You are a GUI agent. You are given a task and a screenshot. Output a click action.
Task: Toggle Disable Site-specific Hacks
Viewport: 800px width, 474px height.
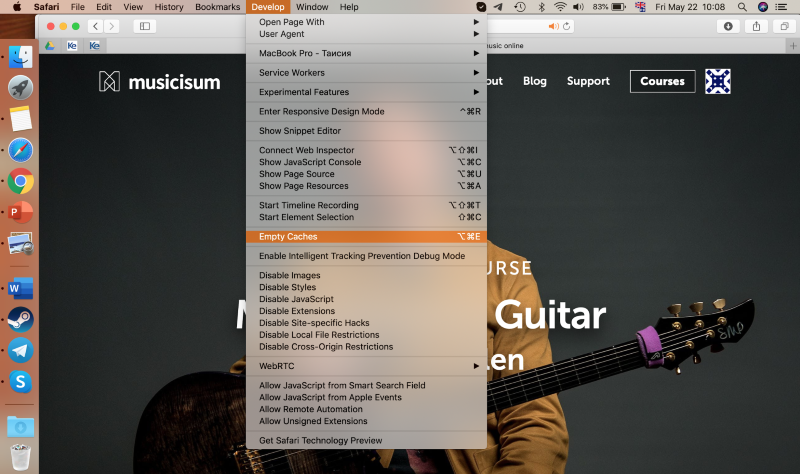coord(366,323)
